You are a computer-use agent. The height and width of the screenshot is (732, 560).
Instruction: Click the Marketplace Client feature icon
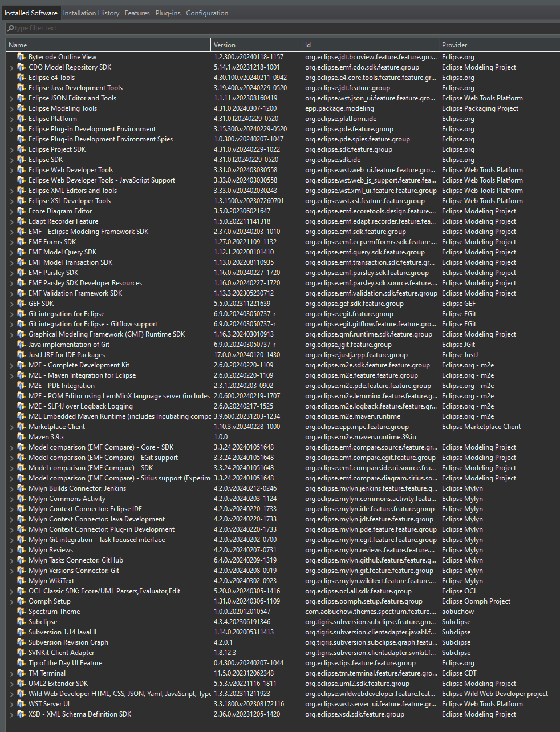22,427
